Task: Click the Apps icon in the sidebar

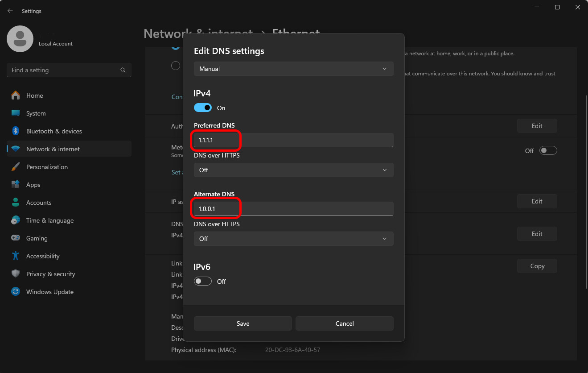Action: pos(16,185)
